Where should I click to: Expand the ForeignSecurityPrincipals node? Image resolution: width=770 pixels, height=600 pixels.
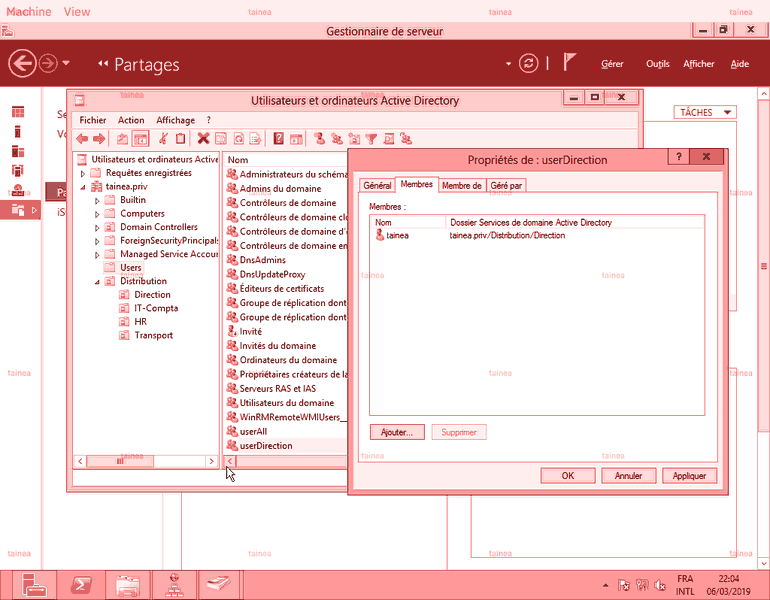click(97, 242)
